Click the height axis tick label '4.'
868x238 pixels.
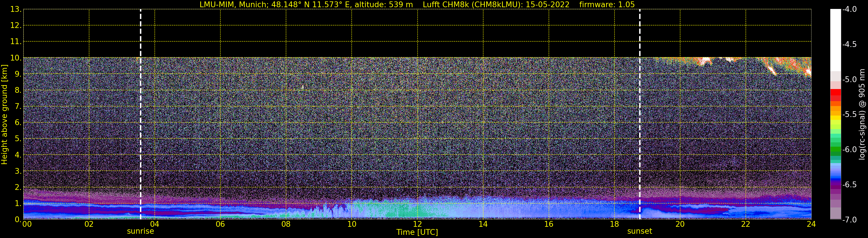click(18, 155)
